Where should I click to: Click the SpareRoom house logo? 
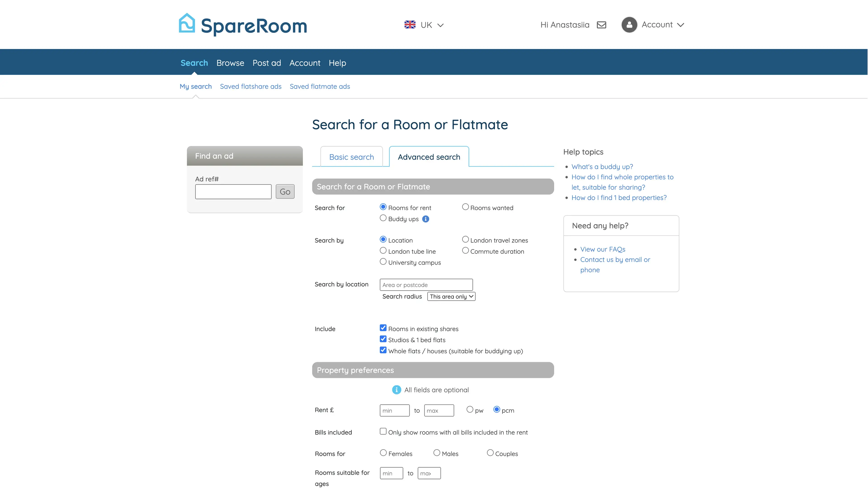click(x=187, y=23)
